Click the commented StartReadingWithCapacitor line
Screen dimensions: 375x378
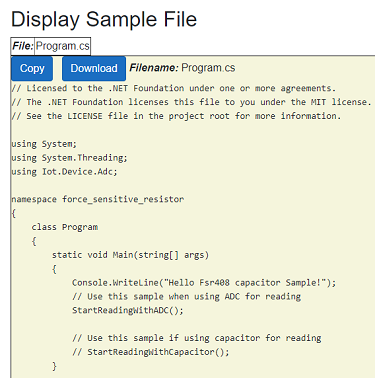coord(151,352)
